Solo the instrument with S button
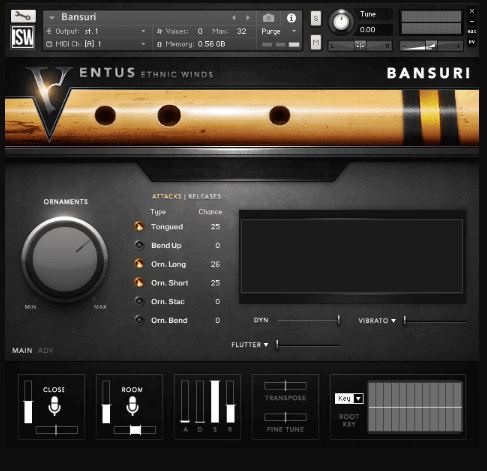 point(316,18)
